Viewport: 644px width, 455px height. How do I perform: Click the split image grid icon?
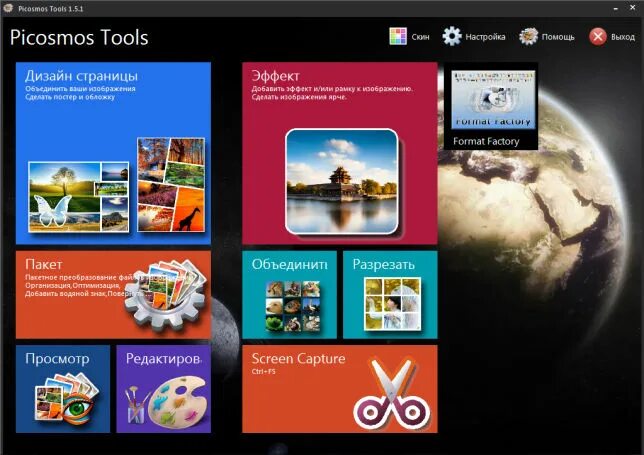pos(392,304)
